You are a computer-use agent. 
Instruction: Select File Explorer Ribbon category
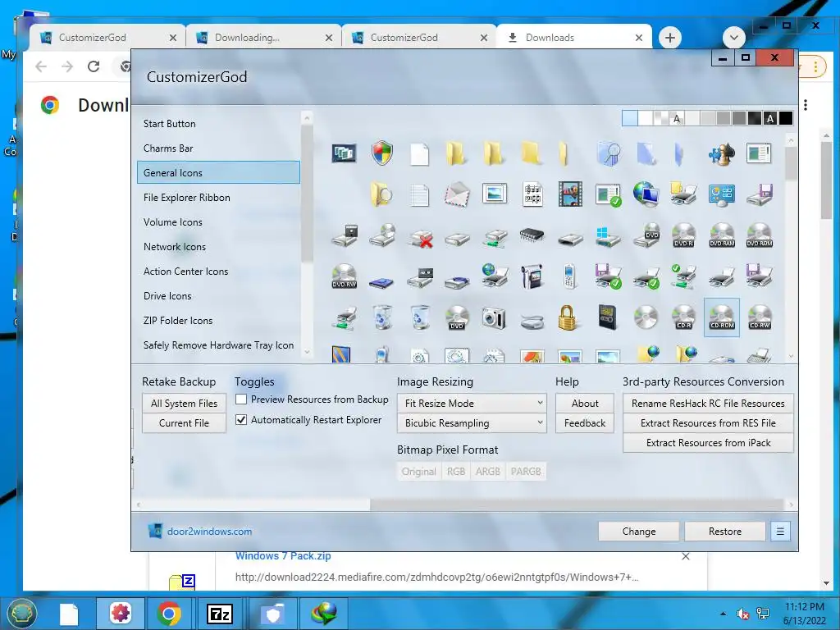click(x=218, y=197)
